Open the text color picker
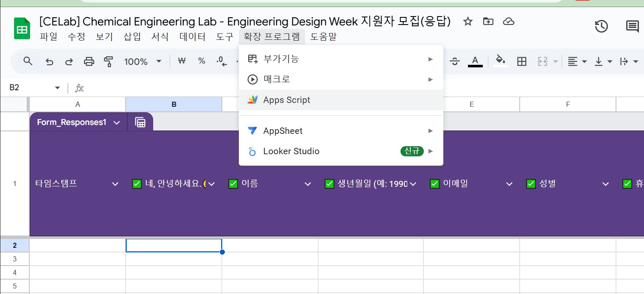This screenshot has height=294, width=644. pyautogui.click(x=475, y=61)
